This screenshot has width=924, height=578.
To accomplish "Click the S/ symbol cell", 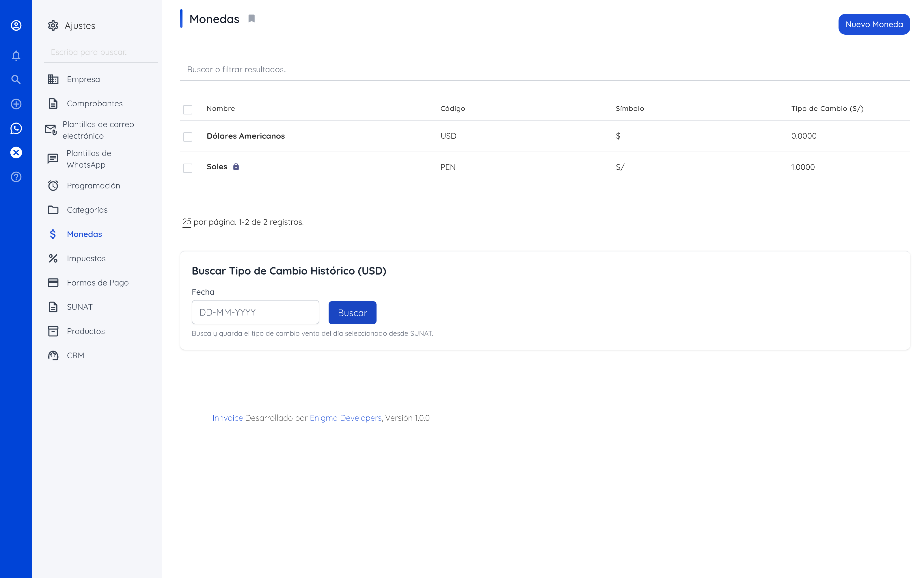I will click(620, 167).
